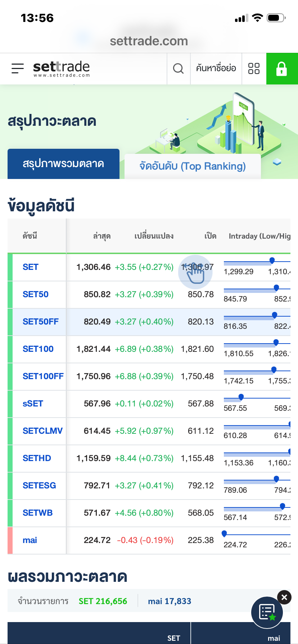This screenshot has height=644, width=298.
Task: Select the สรุปภาพรวมตลาด tab
Action: [x=63, y=164]
